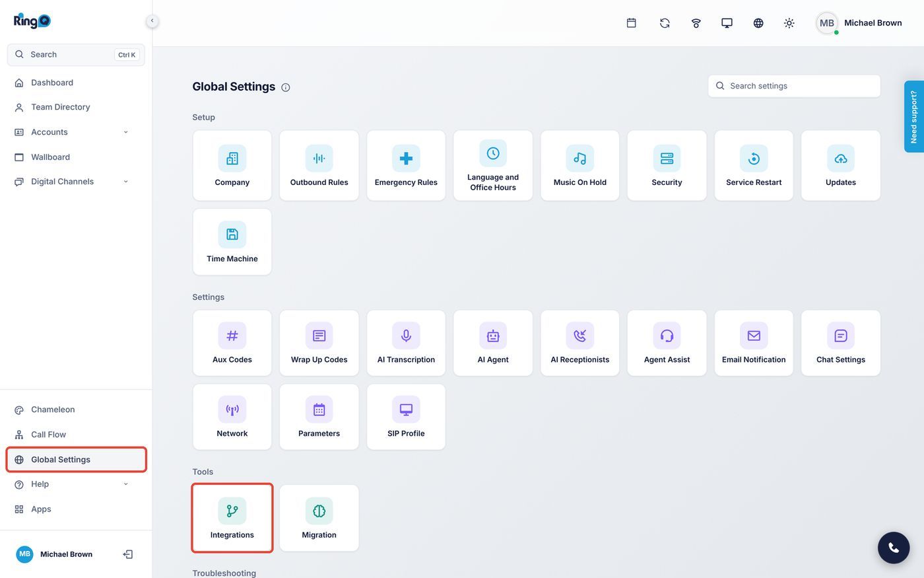Open the Updates tile
The width and height of the screenshot is (924, 578).
pyautogui.click(x=841, y=166)
